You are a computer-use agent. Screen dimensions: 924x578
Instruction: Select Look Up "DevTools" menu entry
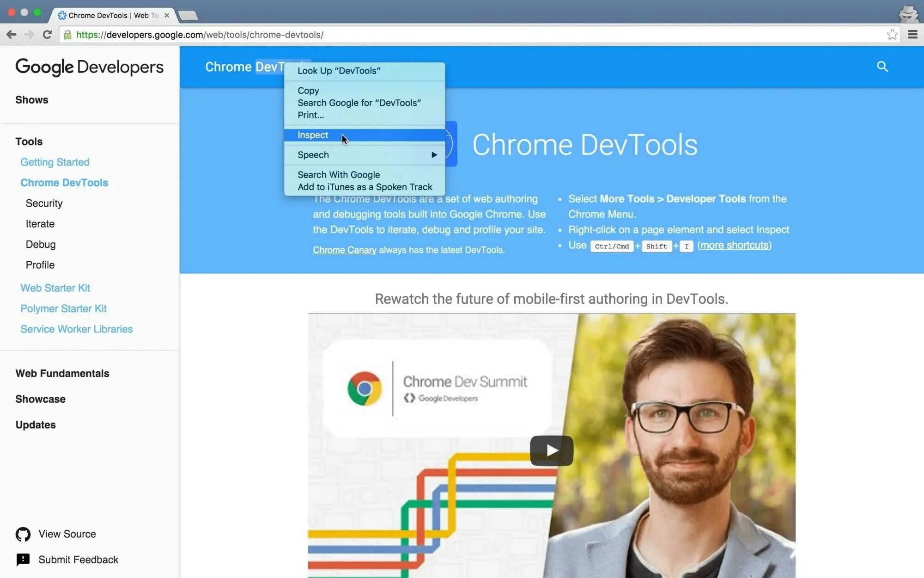point(339,71)
